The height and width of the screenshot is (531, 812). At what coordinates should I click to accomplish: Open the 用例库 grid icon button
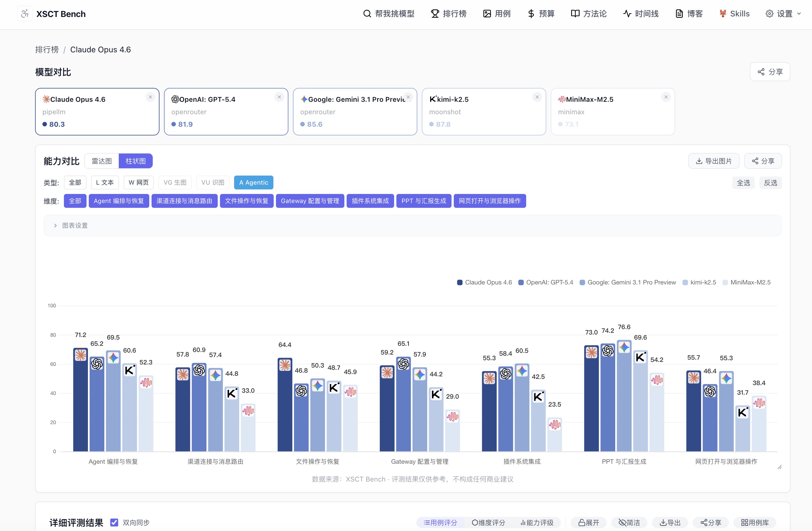click(x=755, y=523)
